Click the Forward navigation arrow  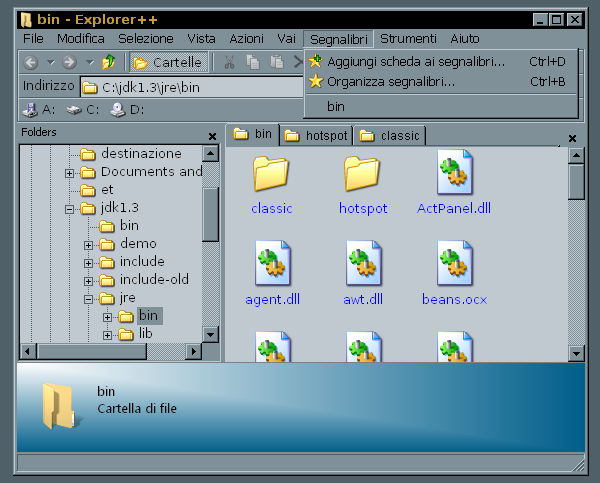point(69,62)
